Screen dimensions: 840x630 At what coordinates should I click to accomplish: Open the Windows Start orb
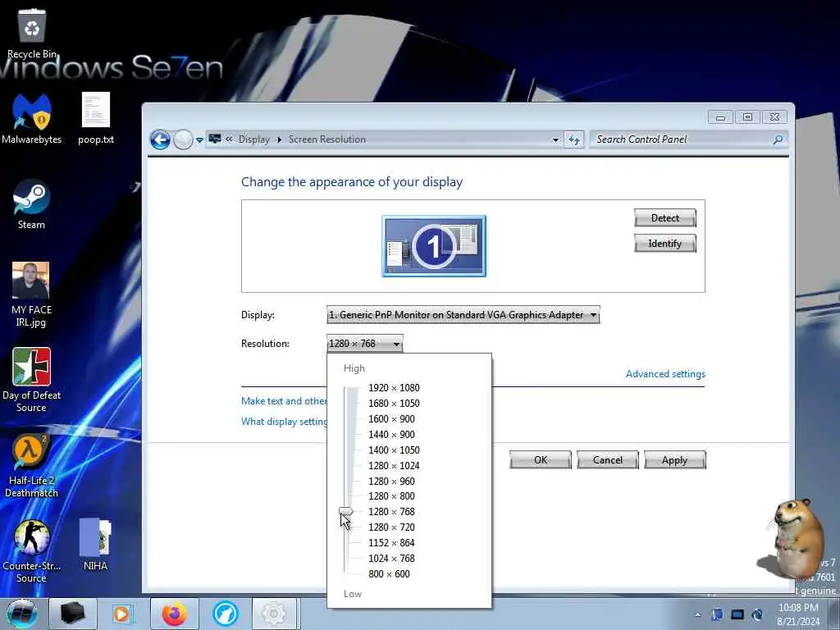21,614
